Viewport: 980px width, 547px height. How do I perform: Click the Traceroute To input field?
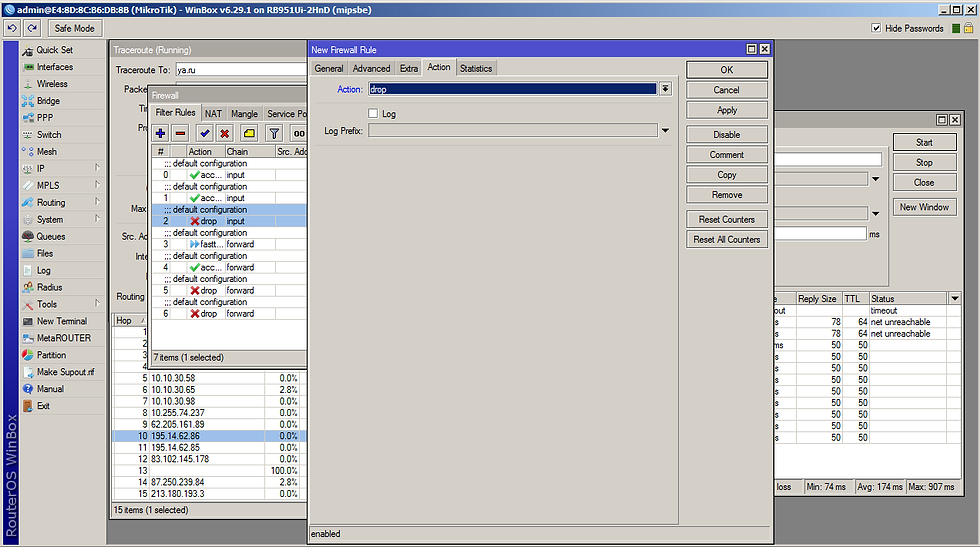coord(241,70)
